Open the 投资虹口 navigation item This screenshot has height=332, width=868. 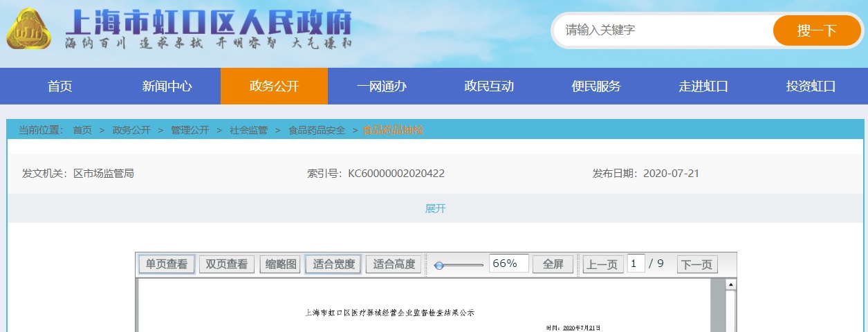[811, 86]
